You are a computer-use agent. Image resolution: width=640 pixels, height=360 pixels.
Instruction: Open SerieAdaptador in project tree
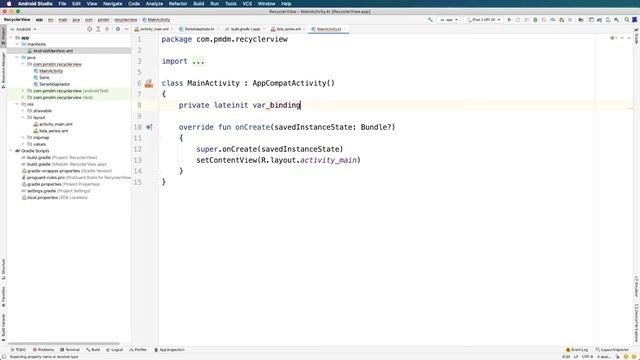(54, 84)
